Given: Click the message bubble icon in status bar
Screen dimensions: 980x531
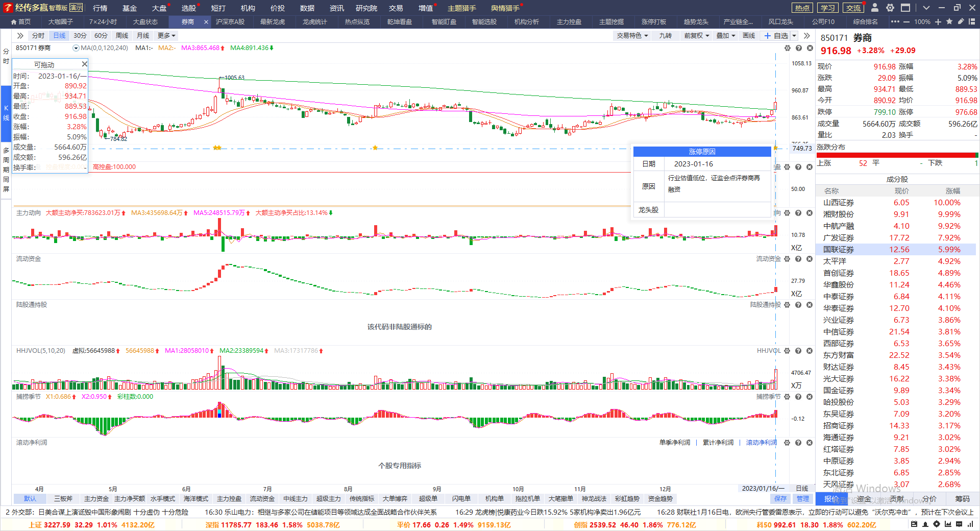Looking at the screenshot, I should click(959, 524).
